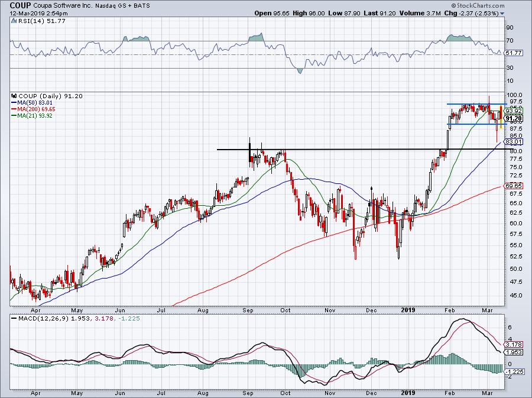Click the Nasdaq GS + BATS exchange label
532x398 pixels.
tap(123, 6)
